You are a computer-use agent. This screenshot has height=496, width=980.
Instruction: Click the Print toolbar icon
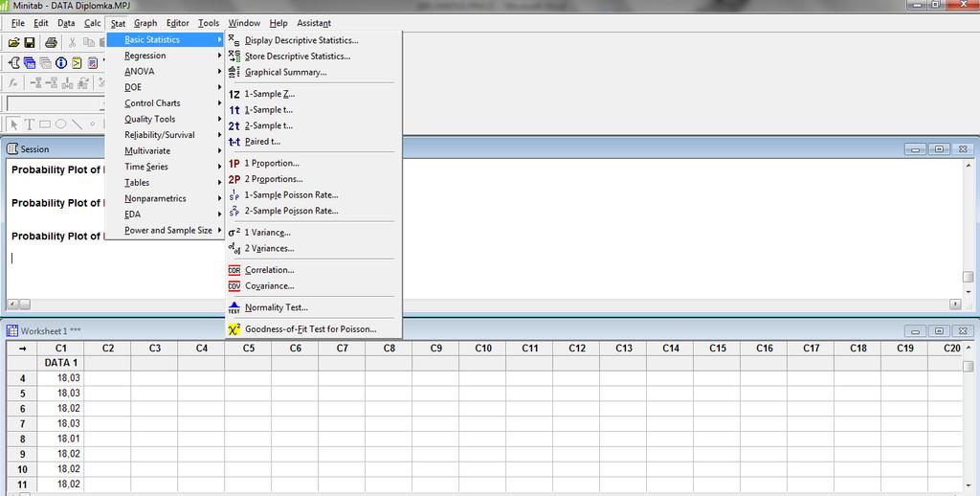(52, 42)
